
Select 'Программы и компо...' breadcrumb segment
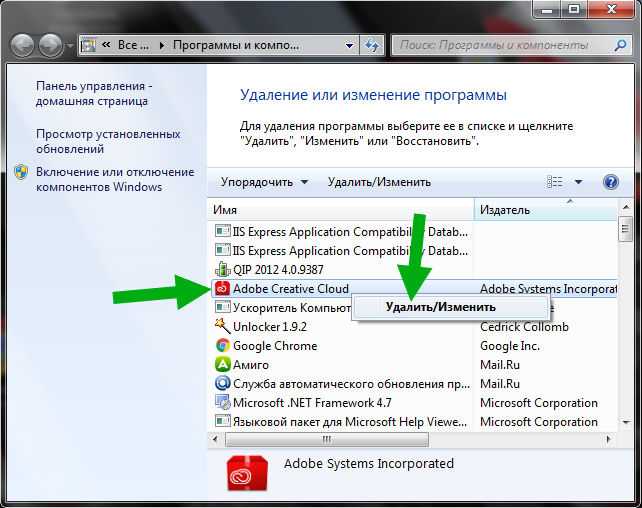pyautogui.click(x=236, y=45)
